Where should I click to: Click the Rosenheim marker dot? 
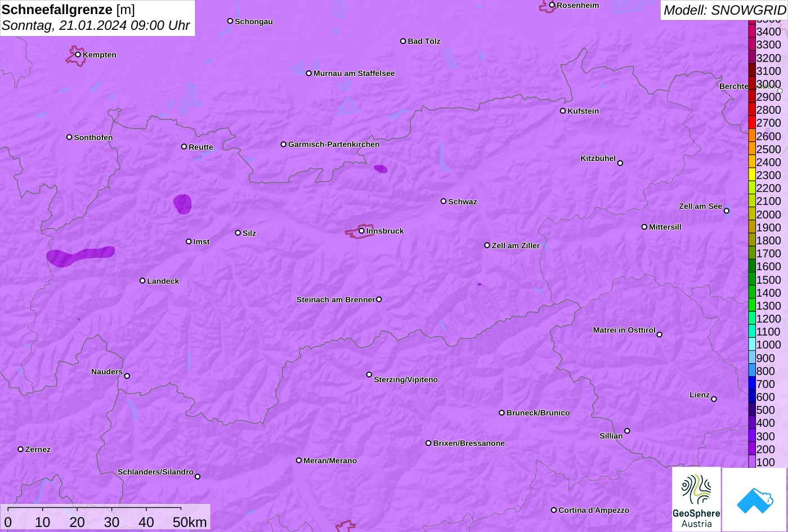(552, 5)
